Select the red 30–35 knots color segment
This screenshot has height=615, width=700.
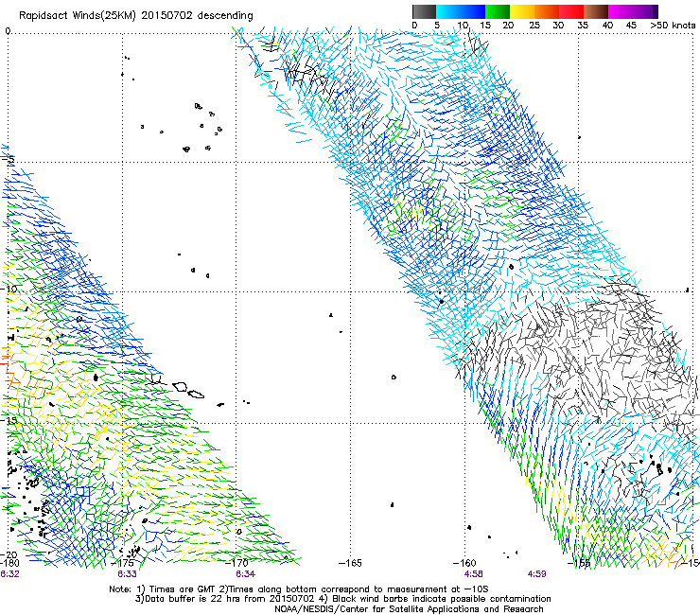pos(571,11)
